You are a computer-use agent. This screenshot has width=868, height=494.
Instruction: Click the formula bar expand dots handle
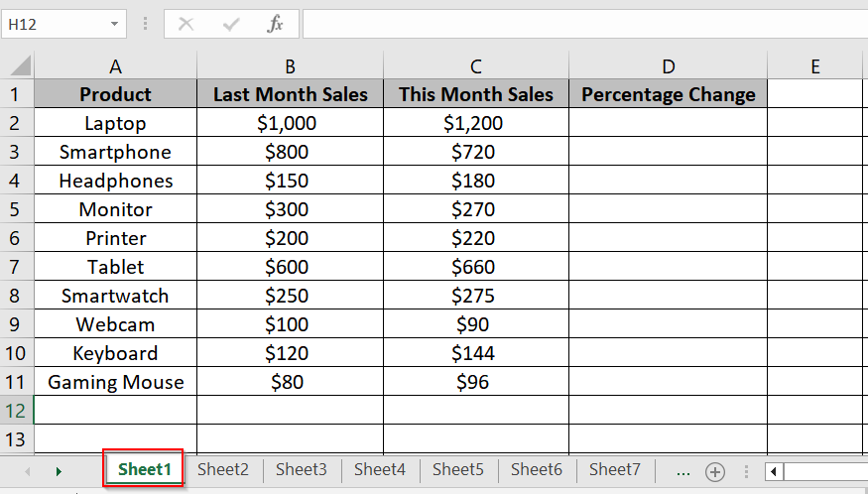tap(145, 24)
